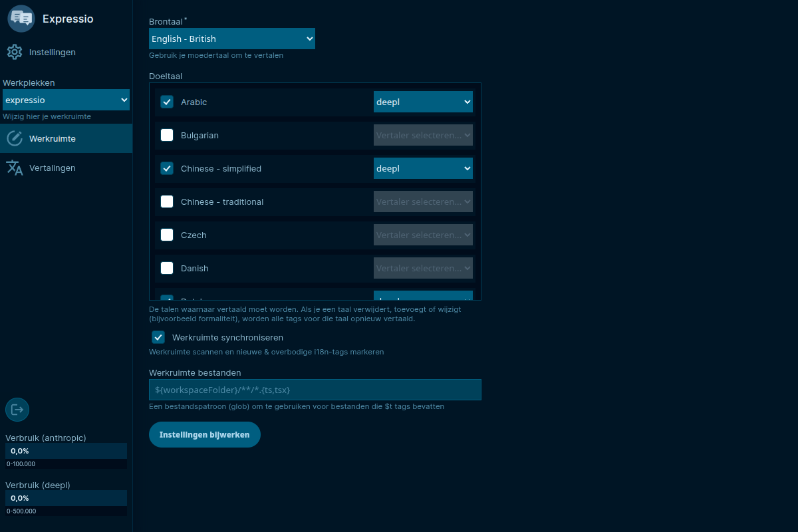Image resolution: width=798 pixels, height=532 pixels.
Task: Uncheck the Arabic language checkbox
Action: 167,102
